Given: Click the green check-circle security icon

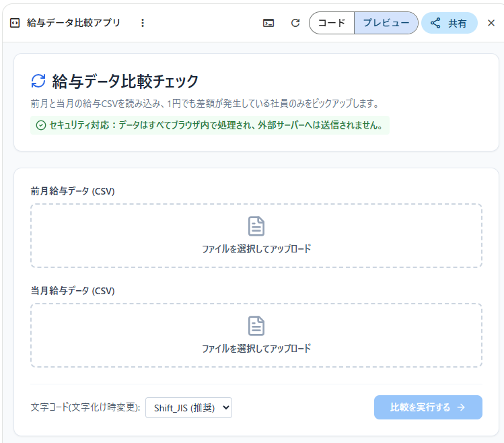Looking at the screenshot, I should 40,125.
